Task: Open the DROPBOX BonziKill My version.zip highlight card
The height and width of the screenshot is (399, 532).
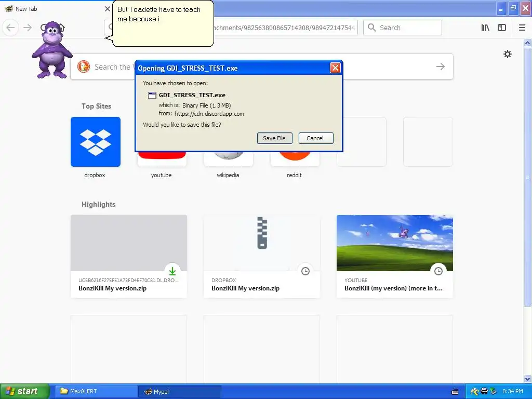Action: 262,257
